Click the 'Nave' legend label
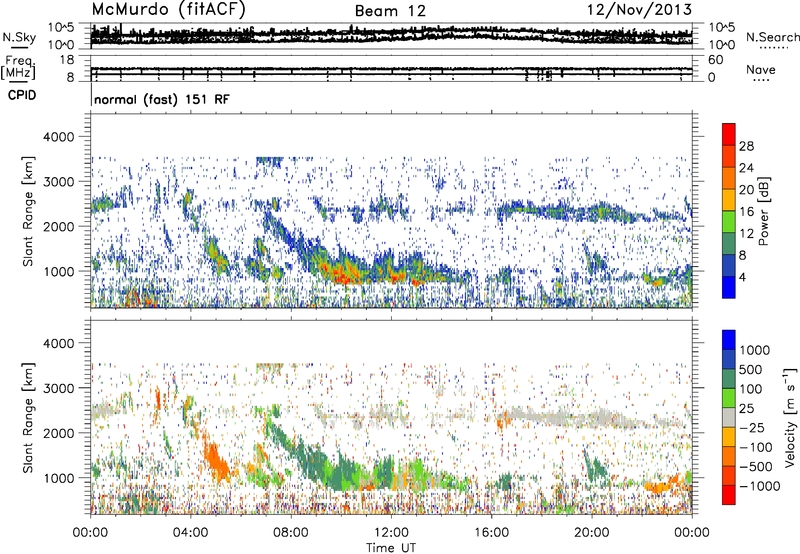Screen dimensions: 800x554 (x=760, y=69)
